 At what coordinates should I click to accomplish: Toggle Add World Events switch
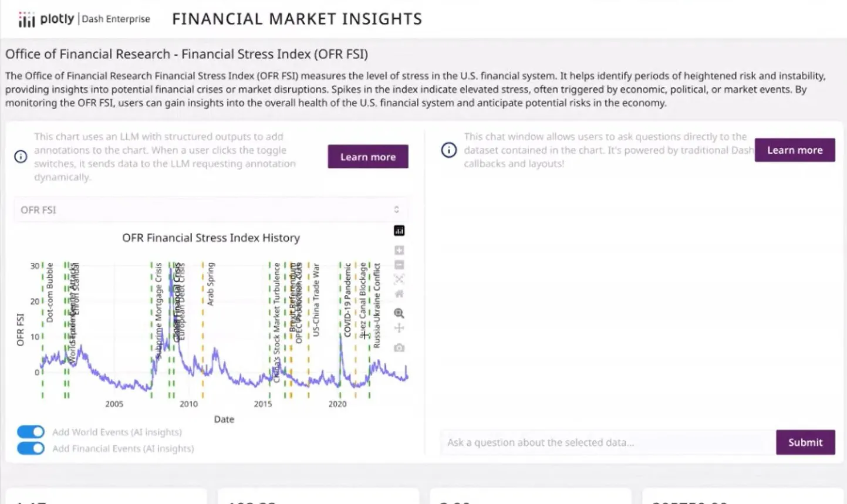31,432
